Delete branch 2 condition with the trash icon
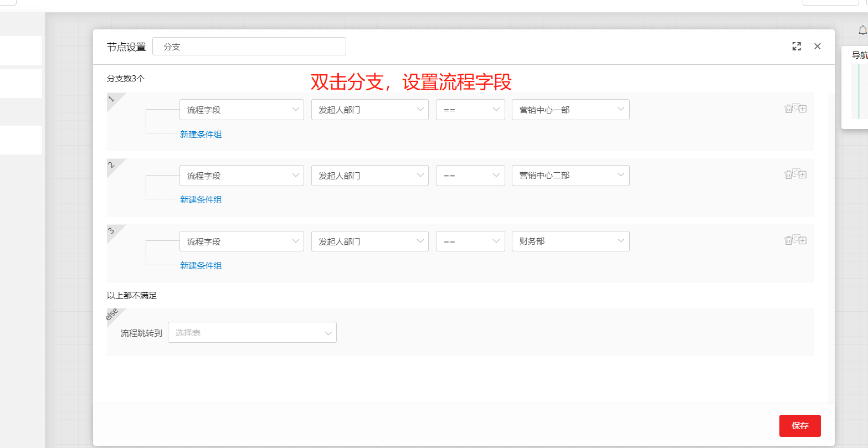This screenshot has height=448, width=868. pyautogui.click(x=788, y=174)
